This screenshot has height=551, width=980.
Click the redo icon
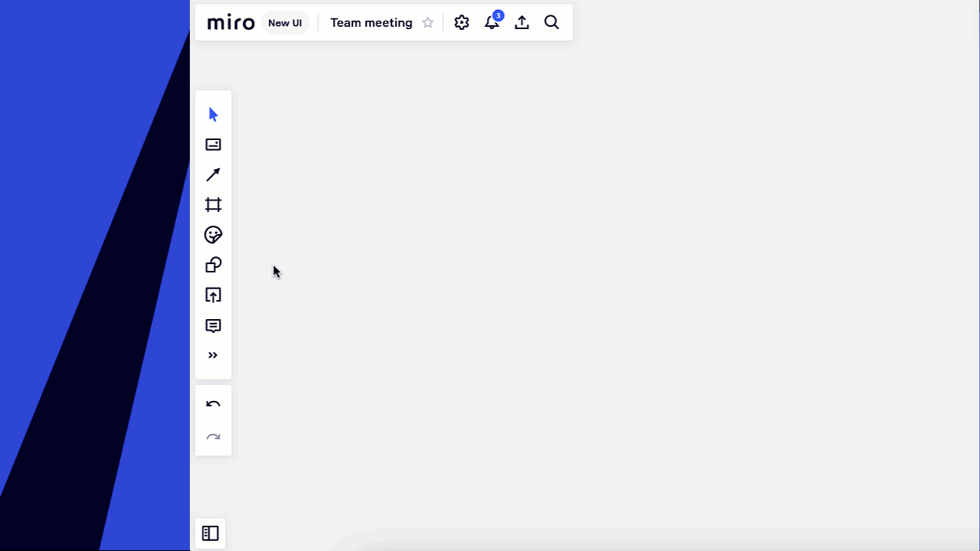click(x=213, y=437)
